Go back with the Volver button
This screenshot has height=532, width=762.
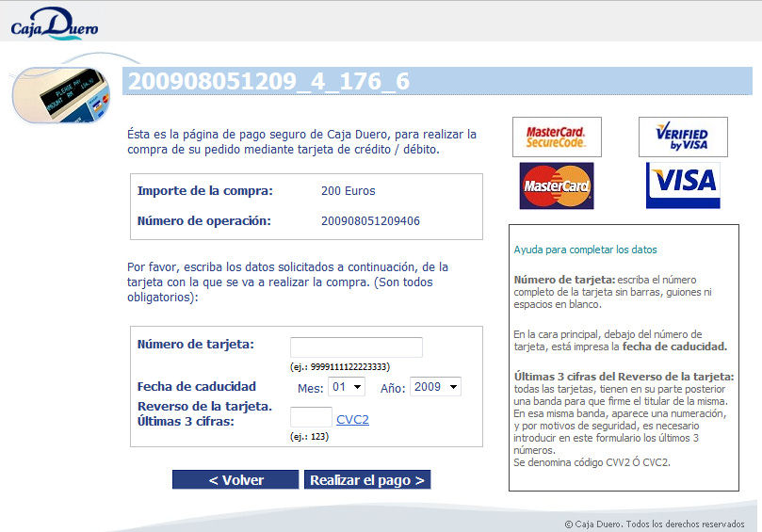[235, 479]
